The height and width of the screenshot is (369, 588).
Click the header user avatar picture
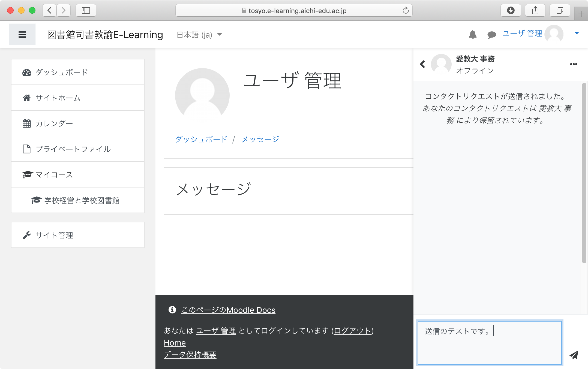554,34
